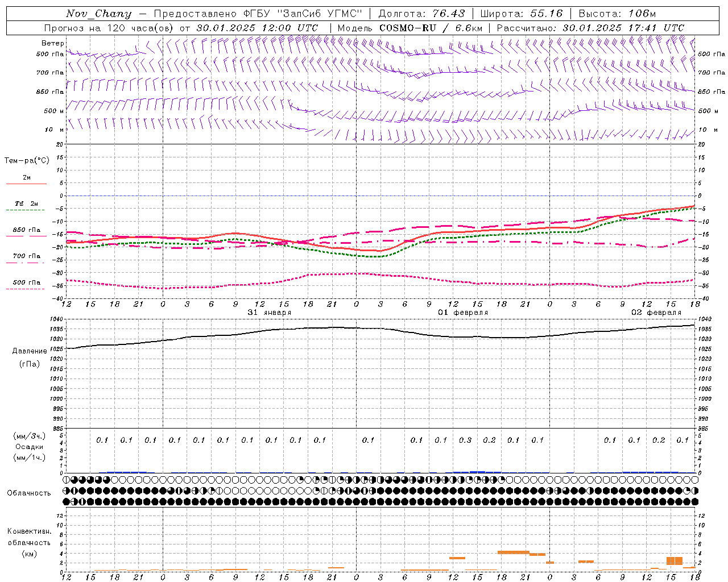Viewport: 728px width, 582px height.
Task: Click the '(км)' convective cloud unit label
Action: 29,554
